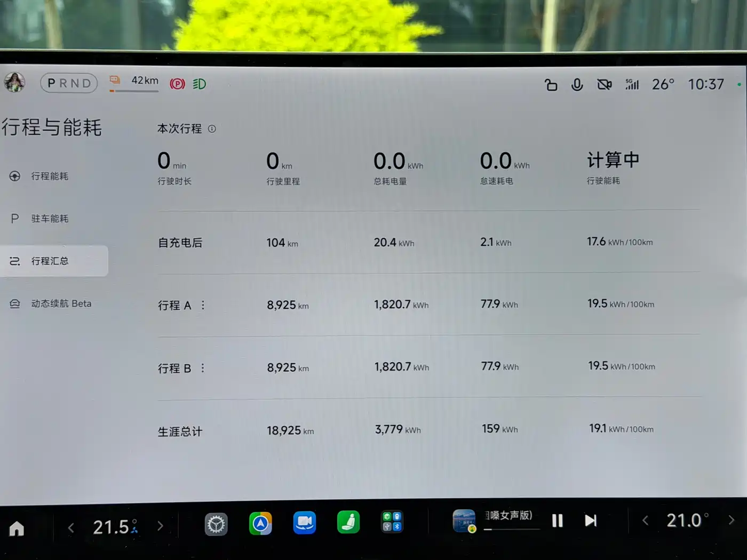Viewport: 747px width, 560px height.
Task: Open the user profile avatar
Action: (x=14, y=82)
